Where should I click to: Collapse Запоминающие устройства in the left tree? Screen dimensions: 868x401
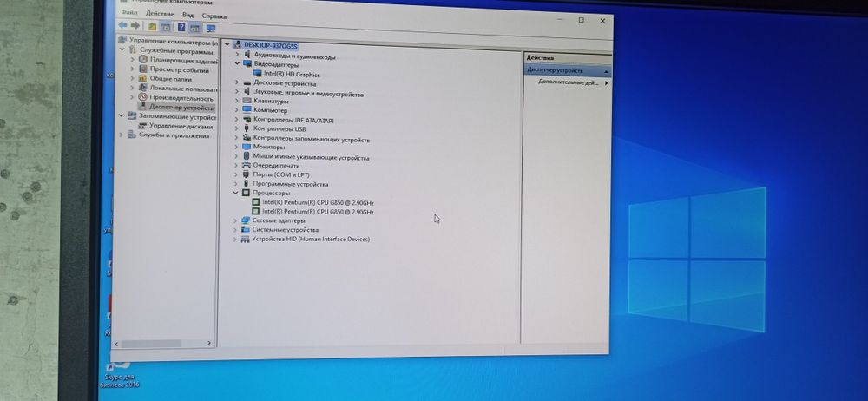click(x=122, y=115)
